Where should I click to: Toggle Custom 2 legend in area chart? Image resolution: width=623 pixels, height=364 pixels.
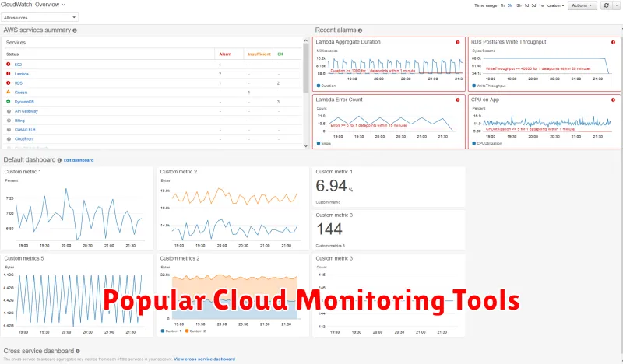(195, 331)
